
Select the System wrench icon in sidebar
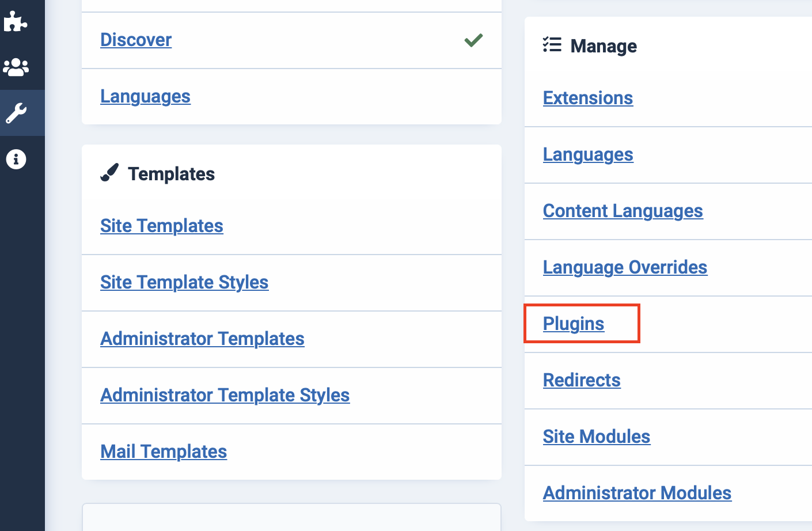(x=16, y=113)
